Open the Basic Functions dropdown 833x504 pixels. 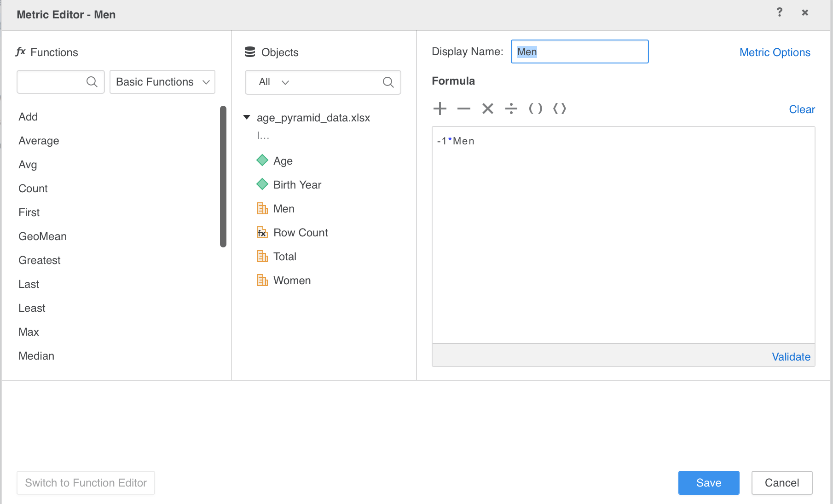[162, 82]
